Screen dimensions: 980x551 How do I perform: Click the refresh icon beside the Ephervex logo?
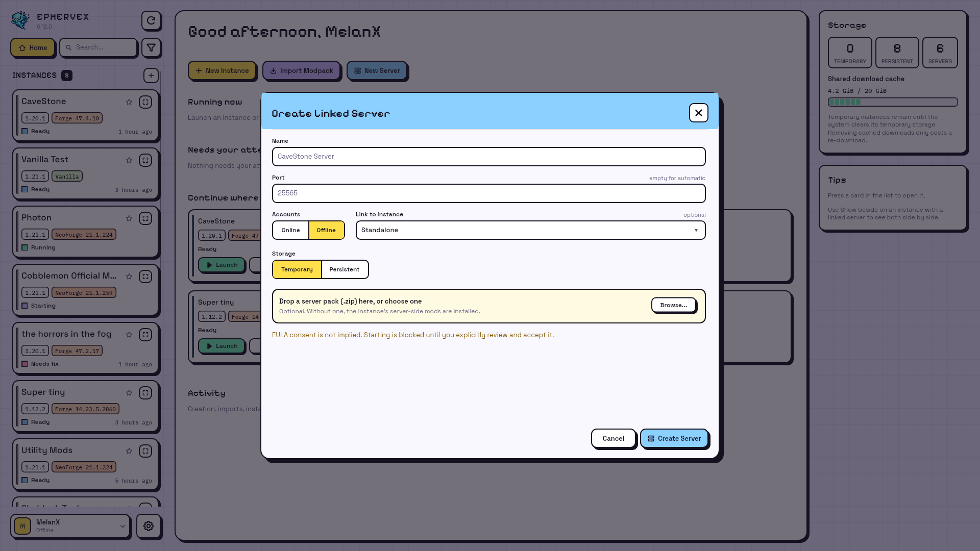point(151,21)
